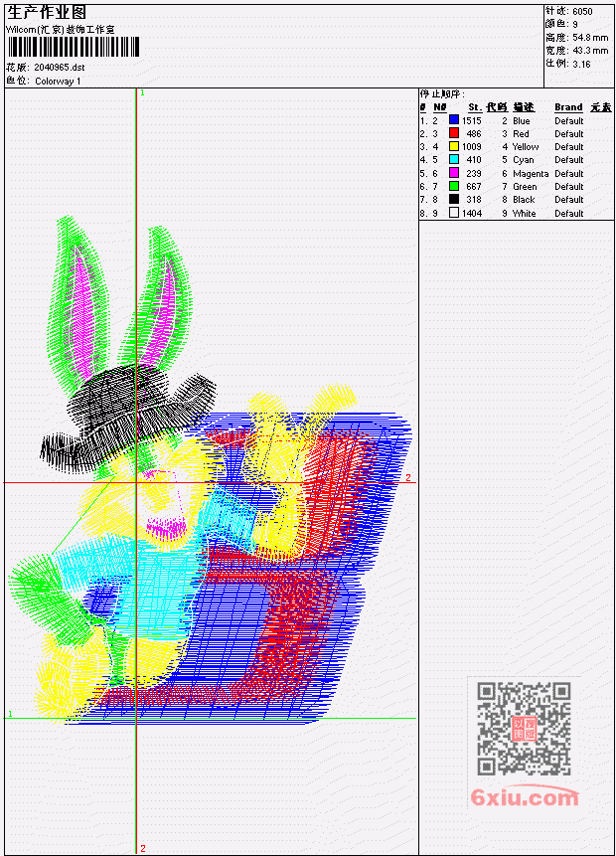Click the Wilcom(汇京) studio name text

click(x=60, y=30)
